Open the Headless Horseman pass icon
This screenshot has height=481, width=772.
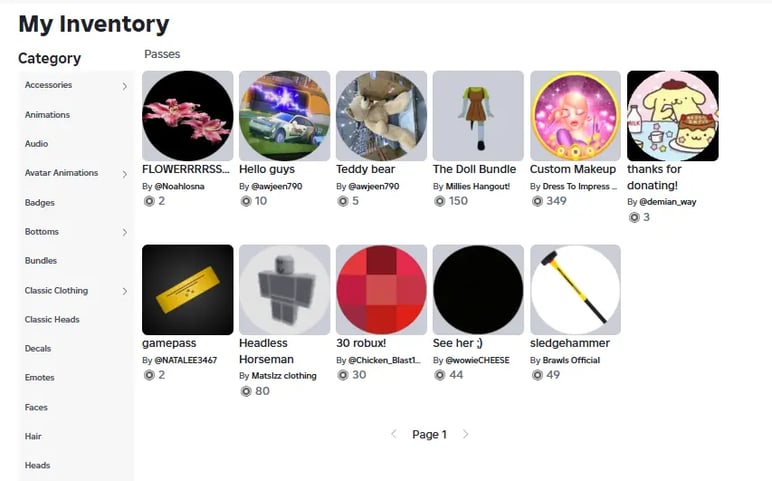[285, 289]
